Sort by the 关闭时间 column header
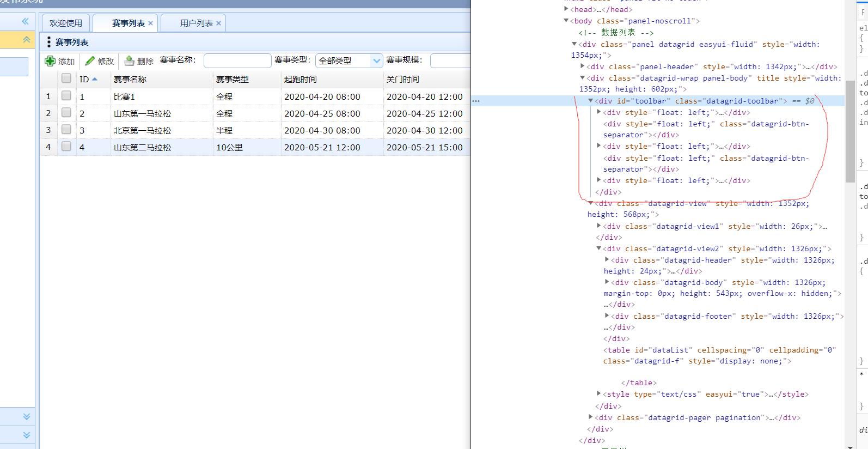868x449 pixels. point(427,80)
